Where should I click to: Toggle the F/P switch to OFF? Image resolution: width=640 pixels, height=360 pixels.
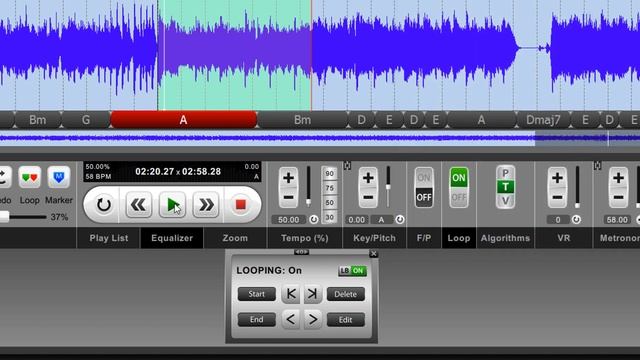click(424, 198)
